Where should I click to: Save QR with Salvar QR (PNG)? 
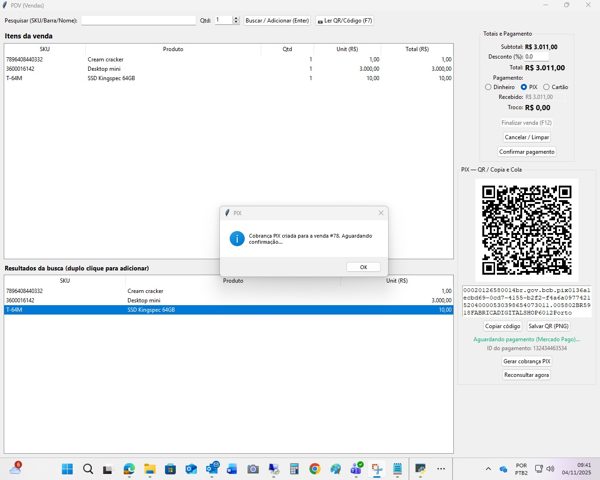click(549, 327)
